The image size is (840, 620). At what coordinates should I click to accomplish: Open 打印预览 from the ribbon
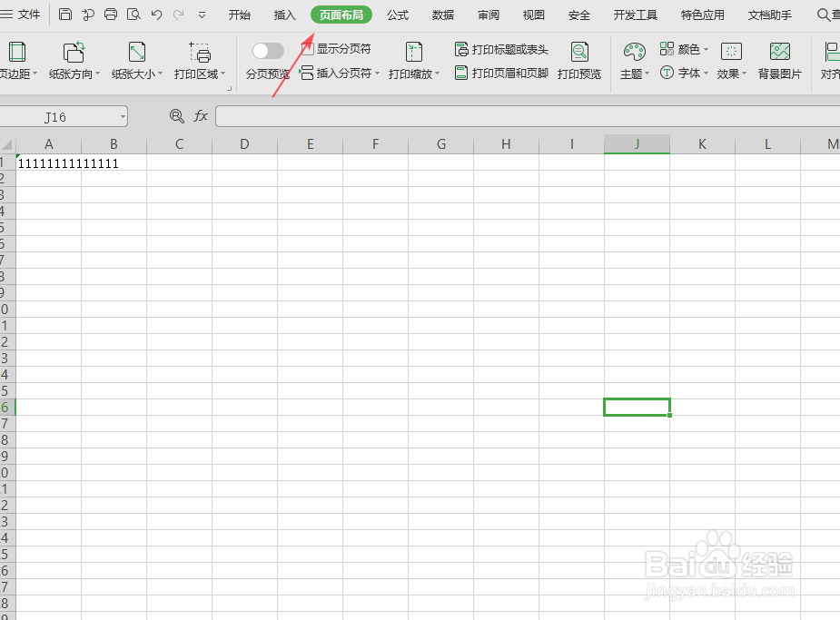579,61
